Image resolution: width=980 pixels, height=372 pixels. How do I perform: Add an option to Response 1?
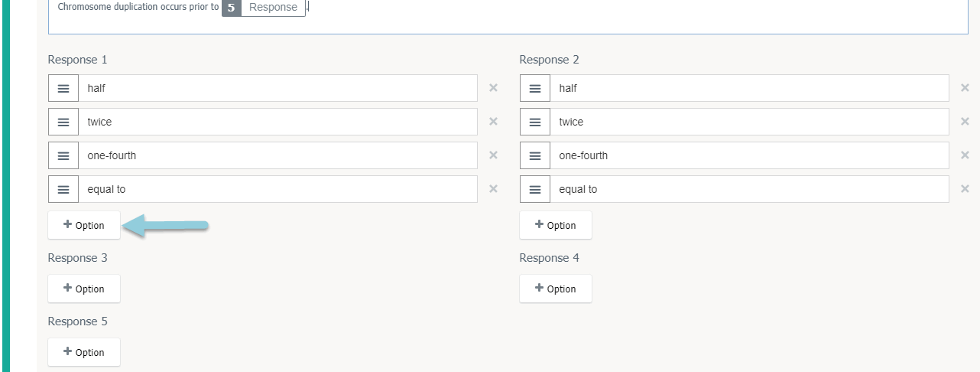(x=84, y=225)
